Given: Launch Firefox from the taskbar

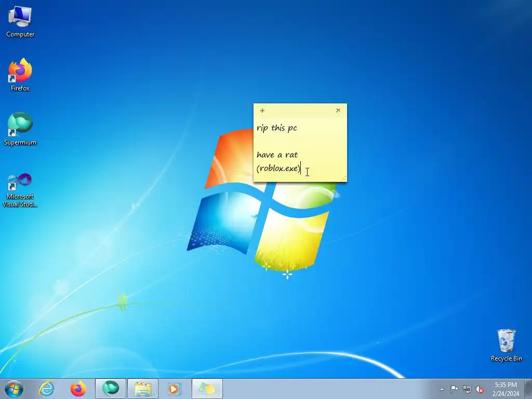Looking at the screenshot, I should (x=78, y=389).
